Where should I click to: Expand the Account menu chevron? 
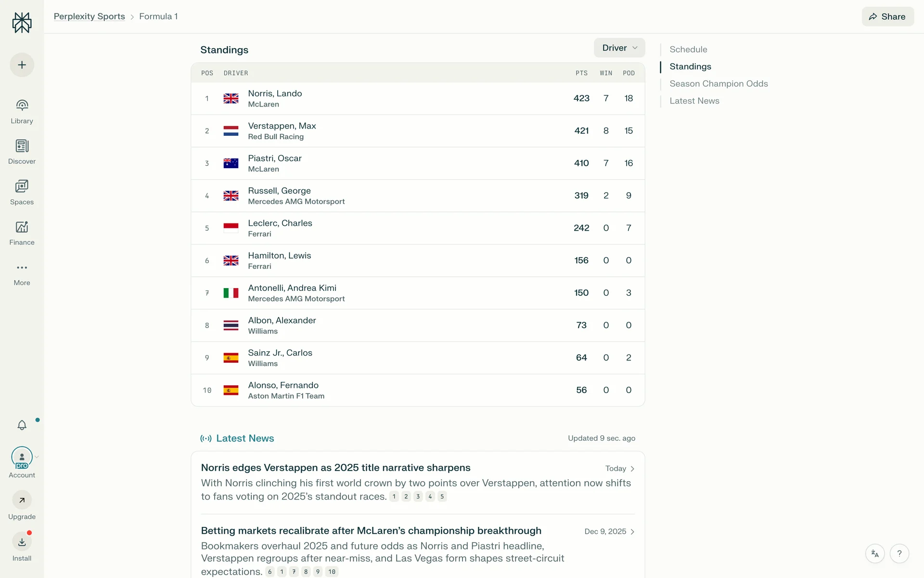37,457
